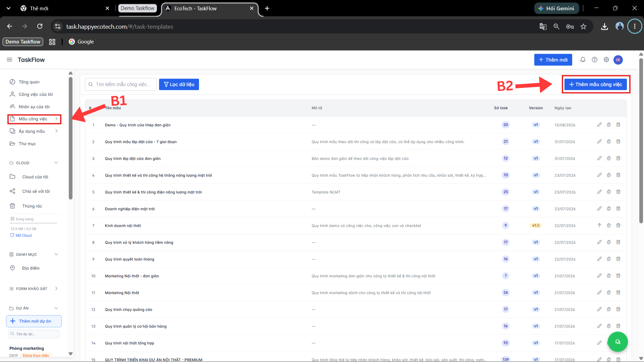Close the EcoTech - TaskFlow tab
The height and width of the screenshot is (362, 644).
pos(252,8)
